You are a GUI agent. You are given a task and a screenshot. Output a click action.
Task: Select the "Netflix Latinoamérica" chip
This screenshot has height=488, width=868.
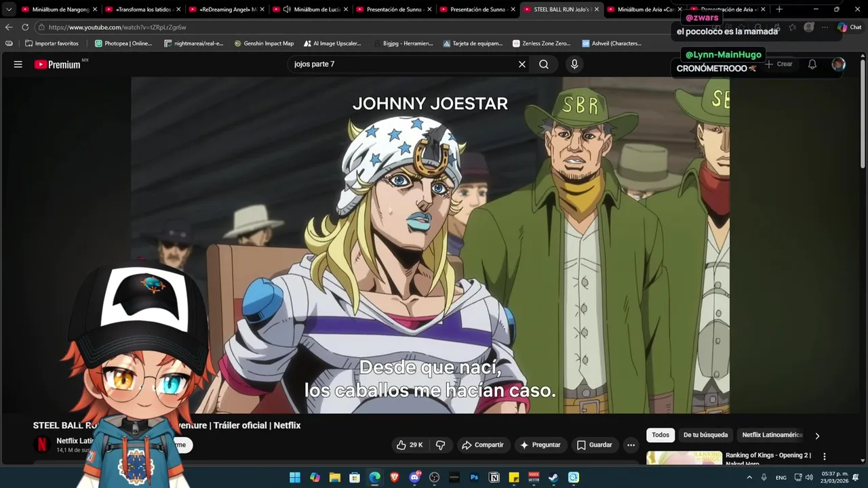(772, 435)
